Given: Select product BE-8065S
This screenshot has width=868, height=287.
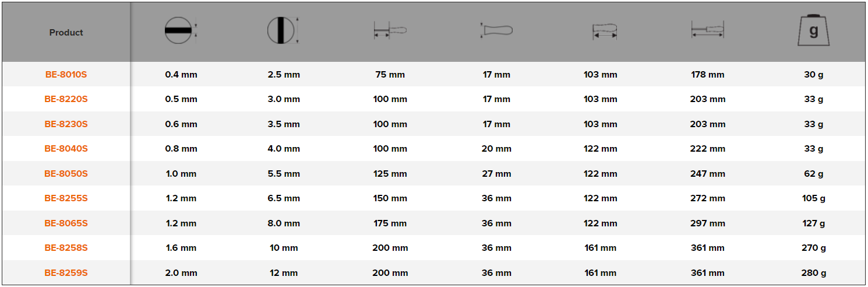Looking at the screenshot, I should (66, 223).
